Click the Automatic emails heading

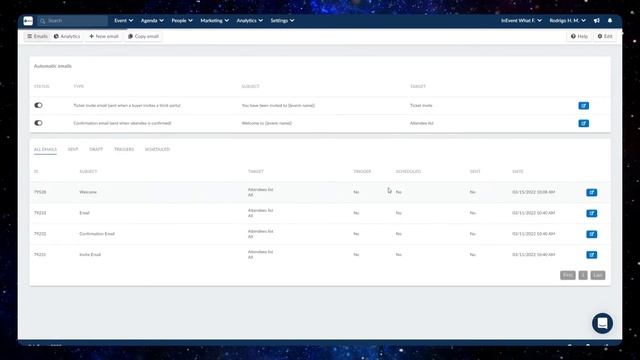tap(53, 66)
